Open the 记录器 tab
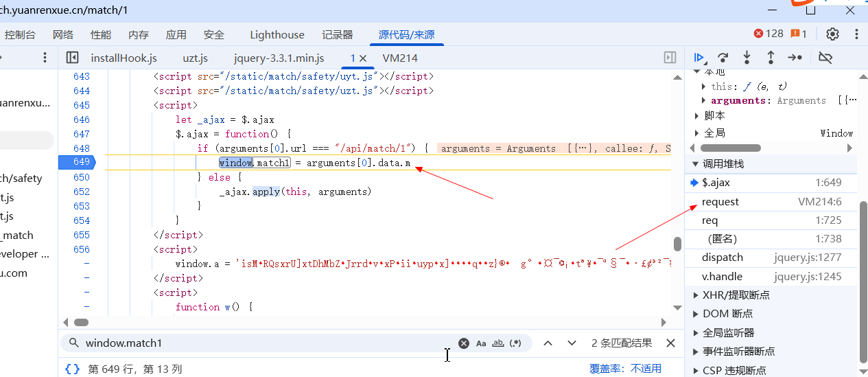This screenshot has height=377, width=868. pos(338,34)
